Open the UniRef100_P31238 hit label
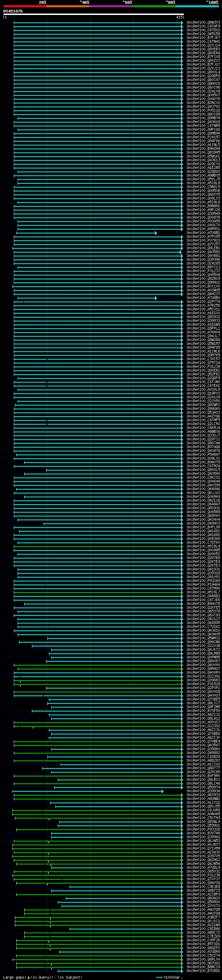 [203, 875]
